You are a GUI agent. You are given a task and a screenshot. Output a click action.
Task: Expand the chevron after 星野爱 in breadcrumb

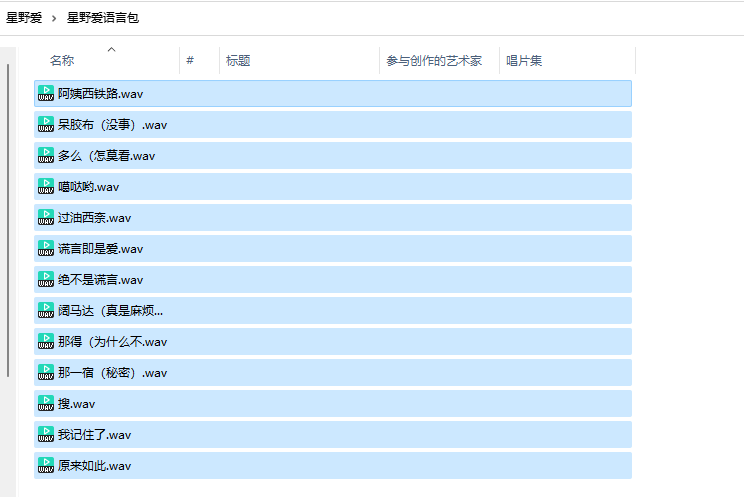point(55,18)
